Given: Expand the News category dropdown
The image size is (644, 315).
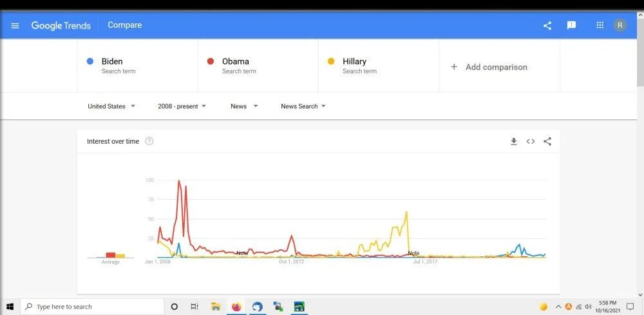Looking at the screenshot, I should click(244, 106).
